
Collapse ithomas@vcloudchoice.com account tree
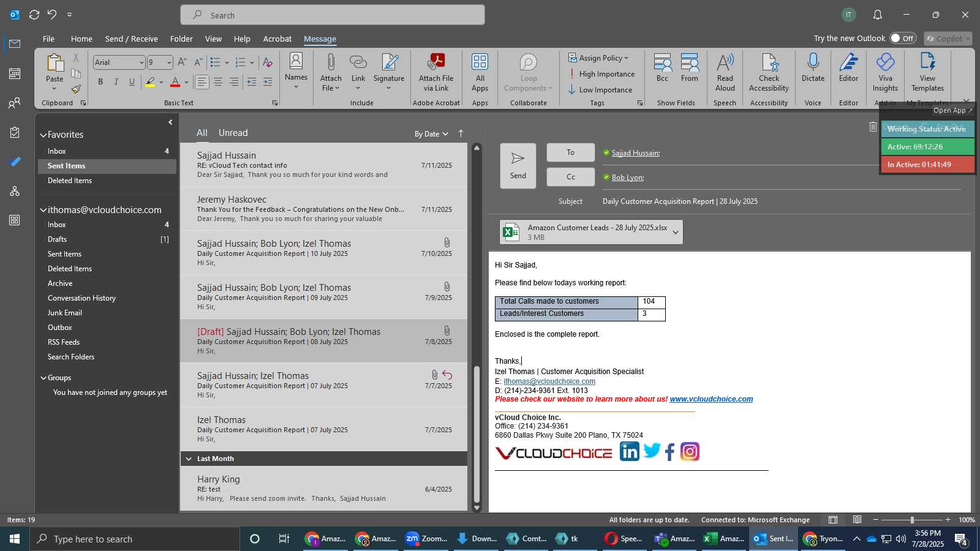[43, 210]
